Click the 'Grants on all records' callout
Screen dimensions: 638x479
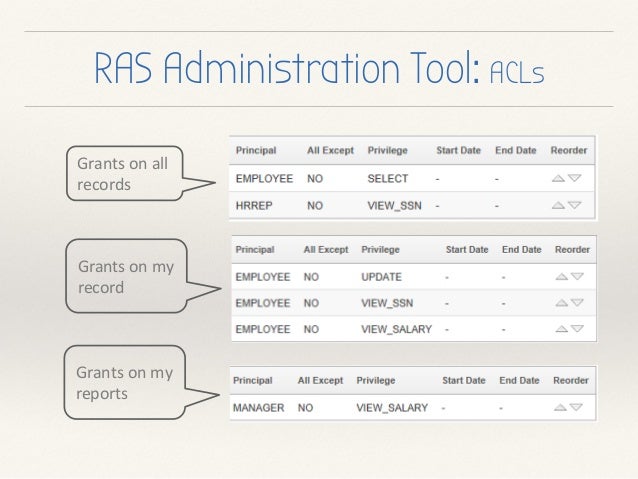click(125, 174)
